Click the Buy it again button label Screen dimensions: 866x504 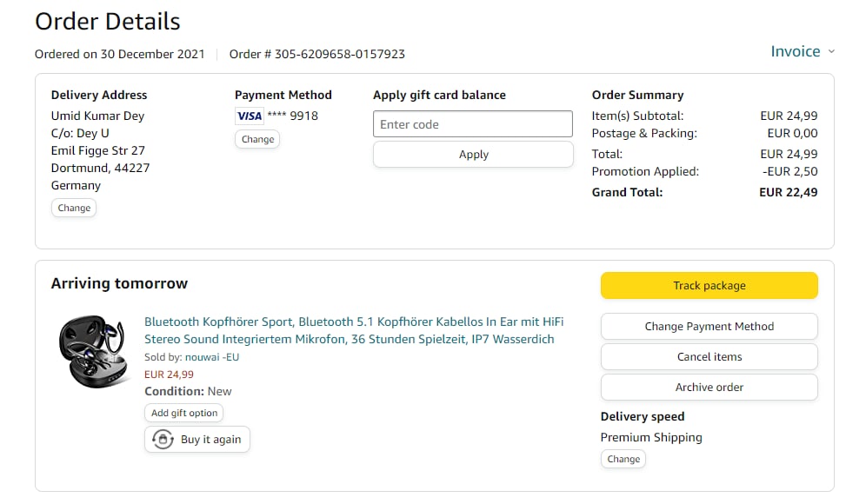(x=210, y=440)
